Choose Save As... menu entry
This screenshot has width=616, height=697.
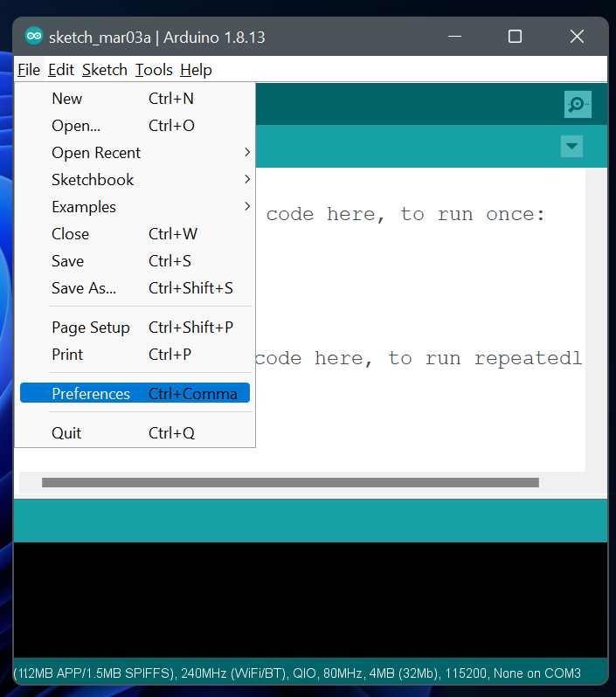click(135, 288)
